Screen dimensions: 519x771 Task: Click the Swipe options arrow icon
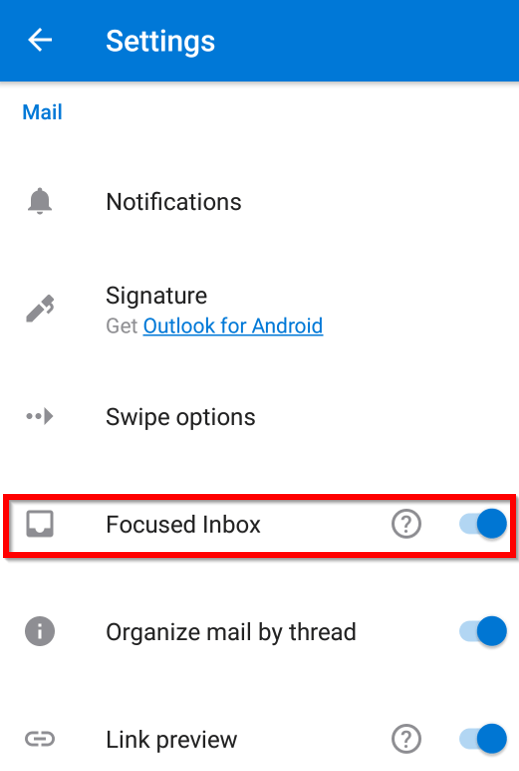tap(40, 416)
